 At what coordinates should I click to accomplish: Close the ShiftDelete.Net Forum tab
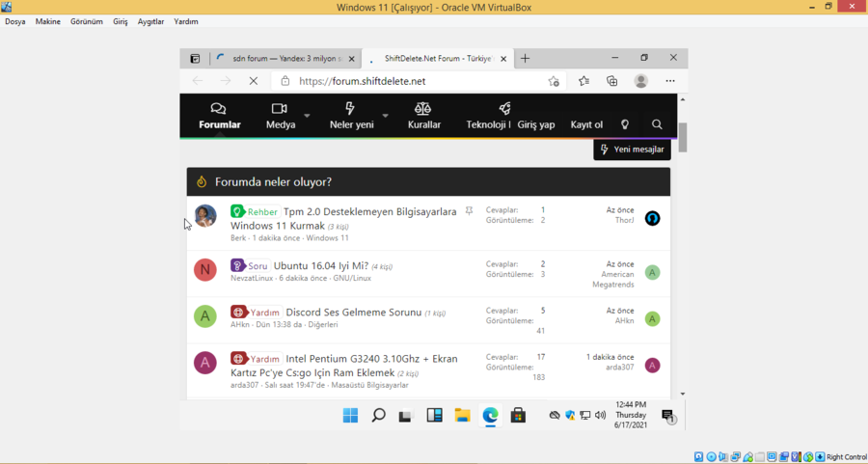[x=503, y=59]
